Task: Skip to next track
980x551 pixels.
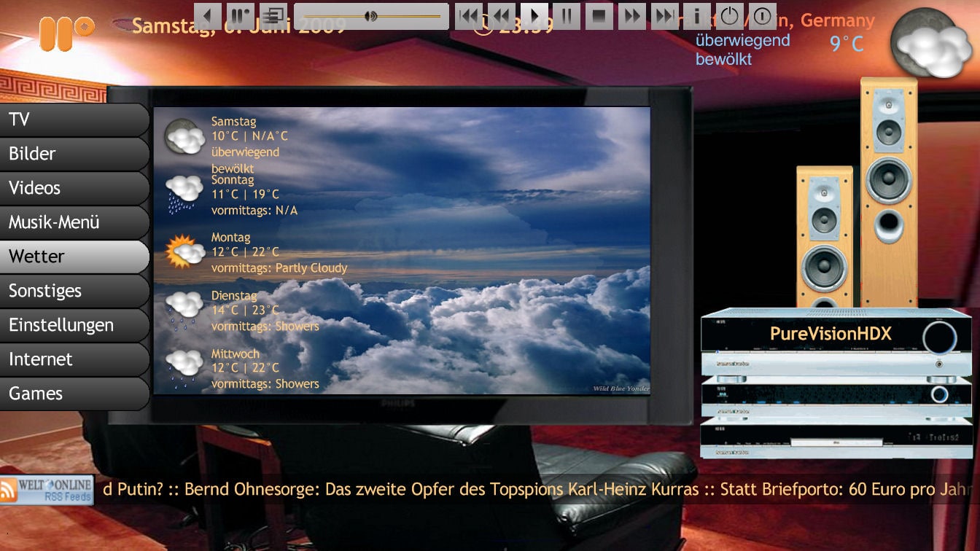Action: pyautogui.click(x=664, y=15)
